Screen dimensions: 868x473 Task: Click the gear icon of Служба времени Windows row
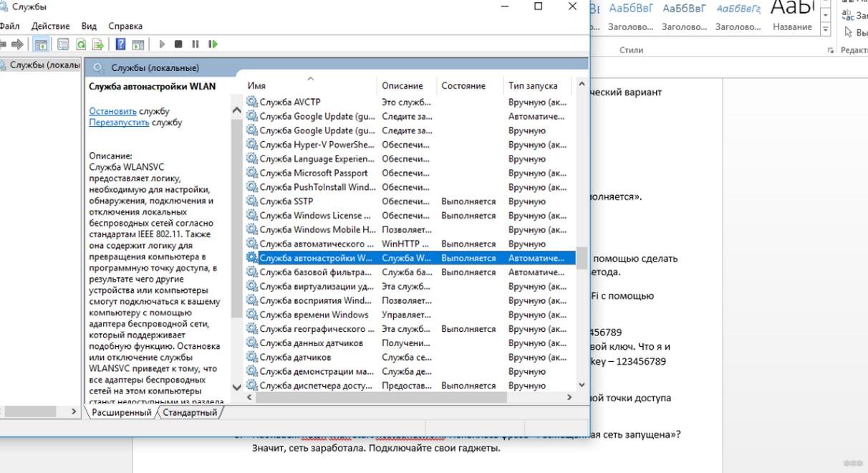[x=251, y=315]
